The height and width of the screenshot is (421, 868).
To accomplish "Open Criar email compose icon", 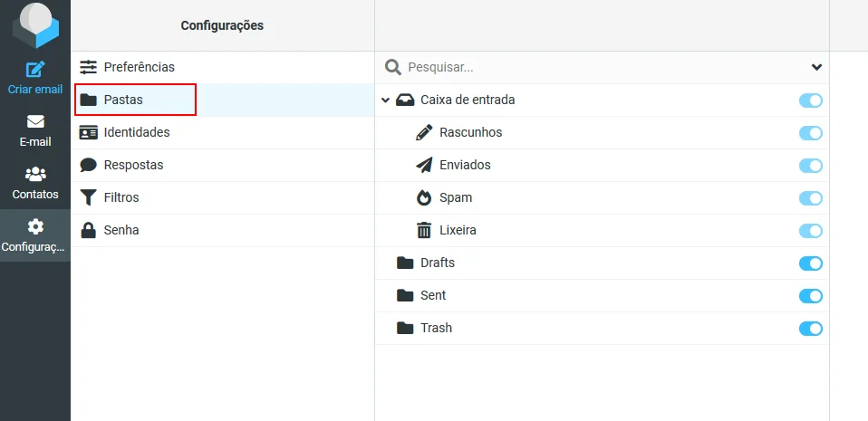I will tap(35, 70).
